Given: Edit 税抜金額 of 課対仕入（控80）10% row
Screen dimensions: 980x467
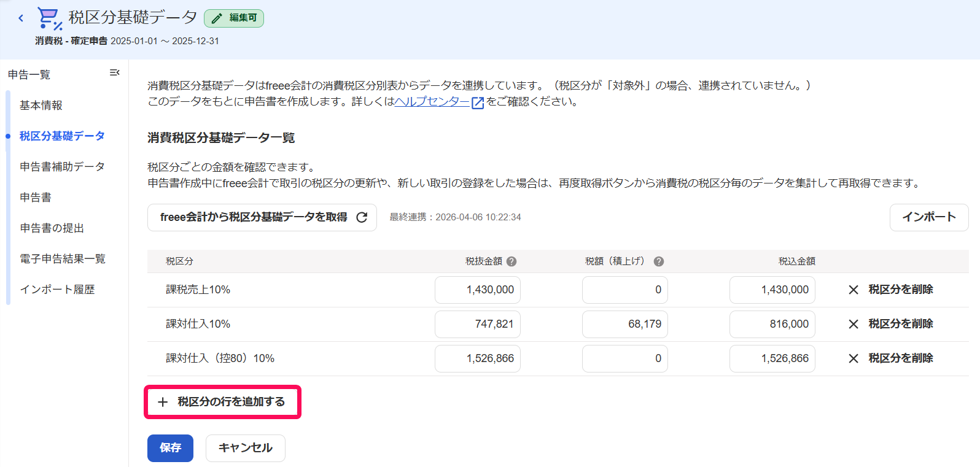Looking at the screenshot, I should coord(478,358).
